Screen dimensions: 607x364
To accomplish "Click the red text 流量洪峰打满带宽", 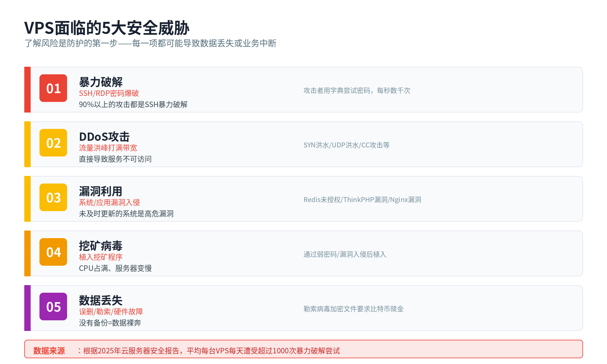I will click(x=108, y=148).
